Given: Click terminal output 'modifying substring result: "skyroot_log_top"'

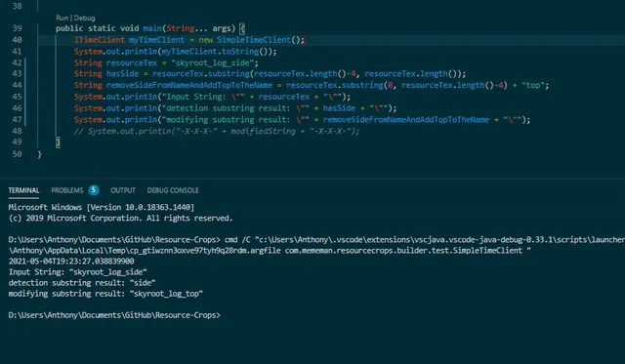Looking at the screenshot, I should (105, 294).
